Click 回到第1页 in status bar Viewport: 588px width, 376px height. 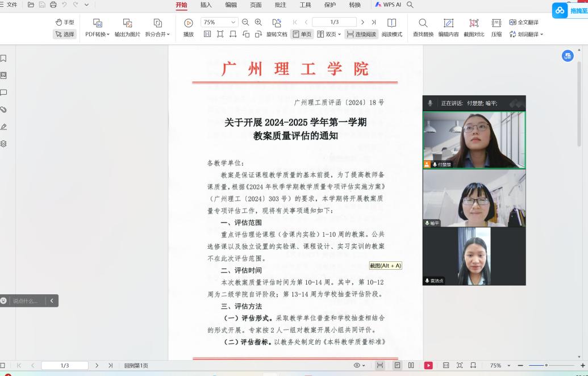click(136, 366)
